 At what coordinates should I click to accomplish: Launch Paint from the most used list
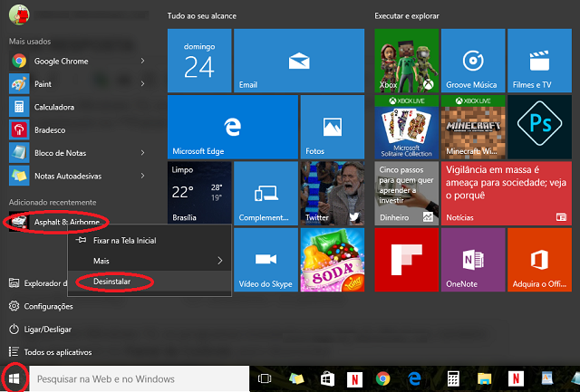click(x=76, y=84)
